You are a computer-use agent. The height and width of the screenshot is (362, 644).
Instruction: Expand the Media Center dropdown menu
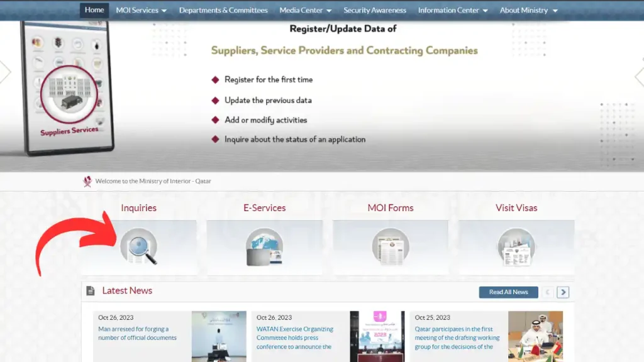(305, 10)
